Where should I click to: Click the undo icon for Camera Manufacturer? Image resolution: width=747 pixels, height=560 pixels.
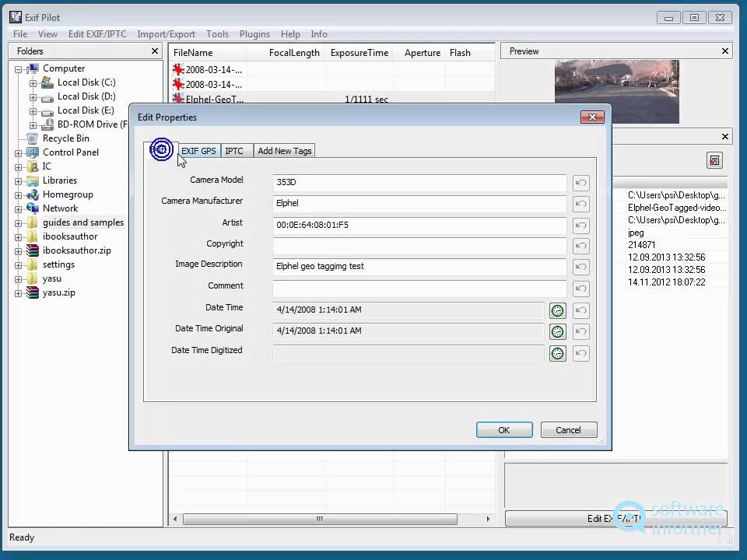[580, 205]
